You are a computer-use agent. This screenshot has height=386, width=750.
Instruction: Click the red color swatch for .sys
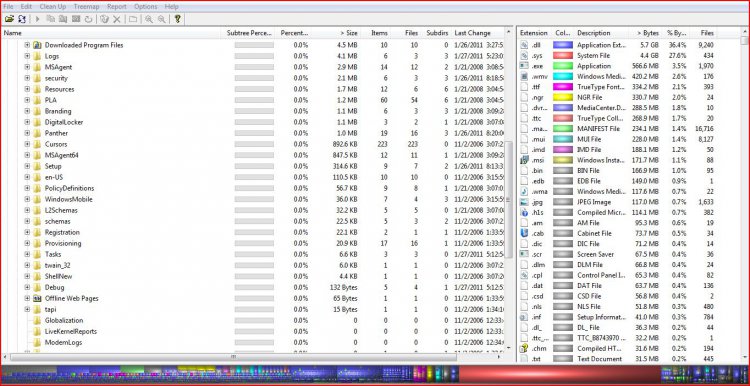click(562, 55)
